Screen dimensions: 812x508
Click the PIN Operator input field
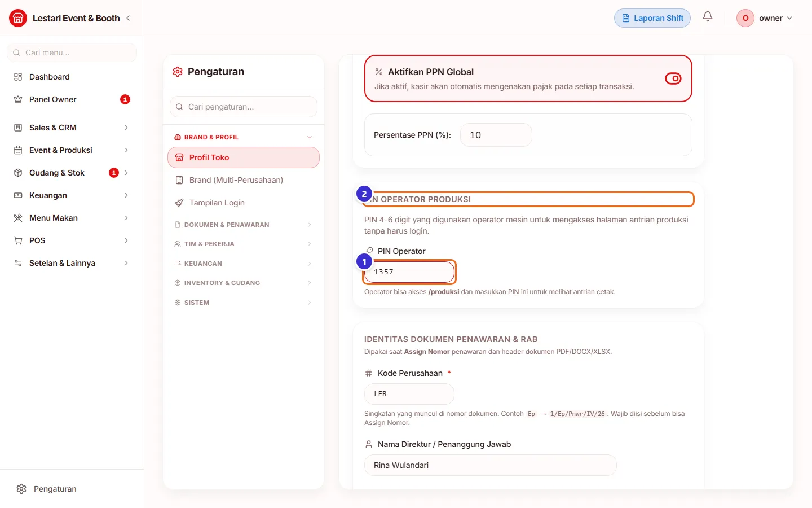click(x=409, y=272)
